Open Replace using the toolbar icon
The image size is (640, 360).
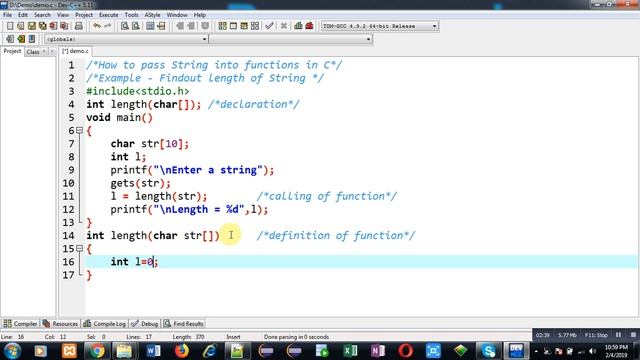136,26
